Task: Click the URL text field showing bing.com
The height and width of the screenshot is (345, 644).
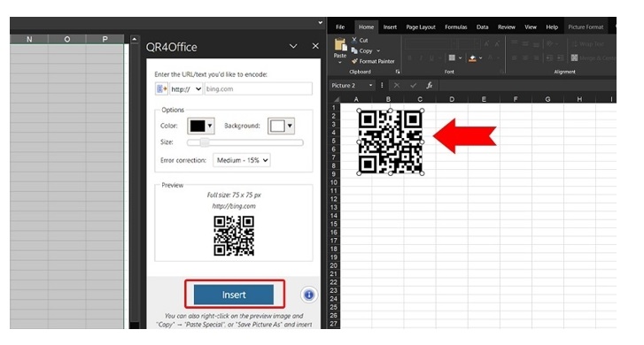Action: 259,88
